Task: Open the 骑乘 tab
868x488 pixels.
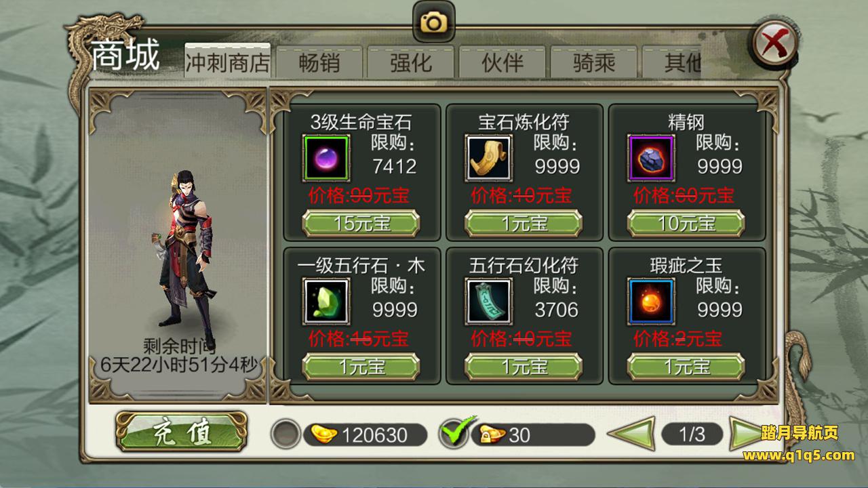Action: coord(593,63)
